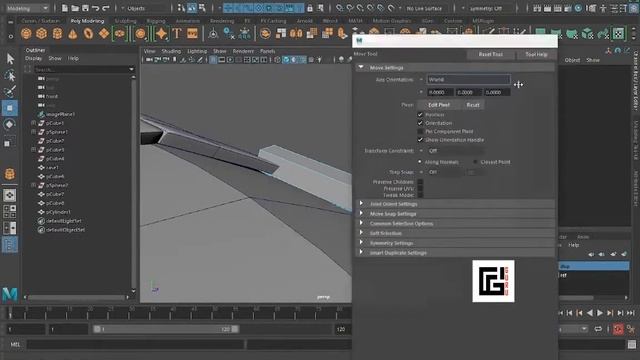Expand the Move Snap Settings section
This screenshot has height=360, width=640.
[455, 213]
